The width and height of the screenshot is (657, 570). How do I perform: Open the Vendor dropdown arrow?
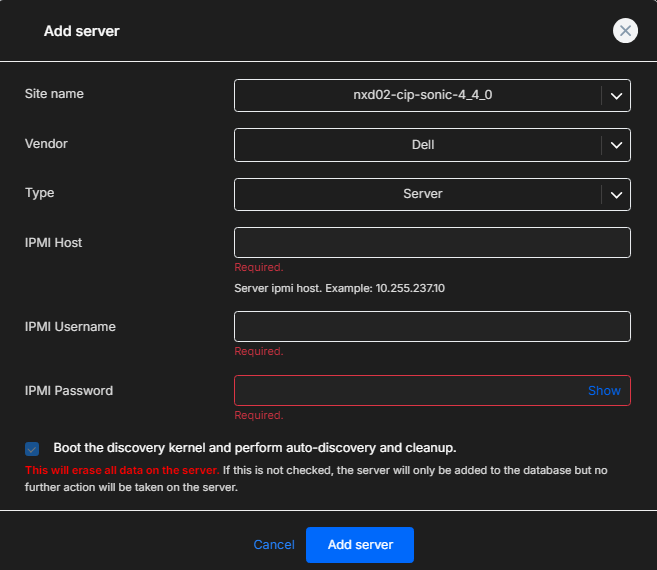(616, 145)
